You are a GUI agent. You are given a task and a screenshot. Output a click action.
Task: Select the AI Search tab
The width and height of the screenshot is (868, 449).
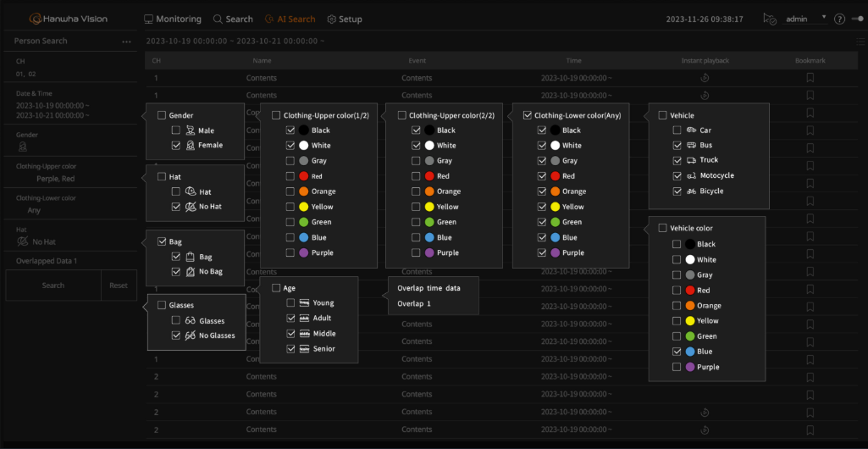click(290, 19)
